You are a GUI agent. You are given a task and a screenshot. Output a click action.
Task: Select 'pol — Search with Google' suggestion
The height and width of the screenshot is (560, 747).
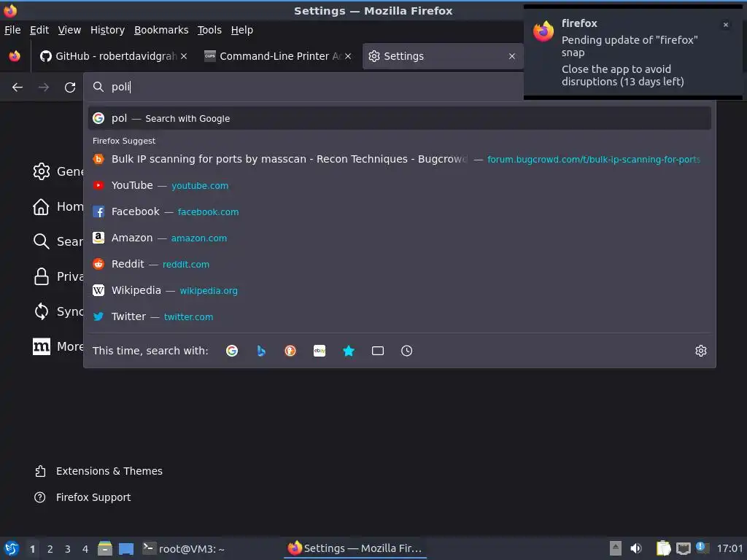[400, 119]
